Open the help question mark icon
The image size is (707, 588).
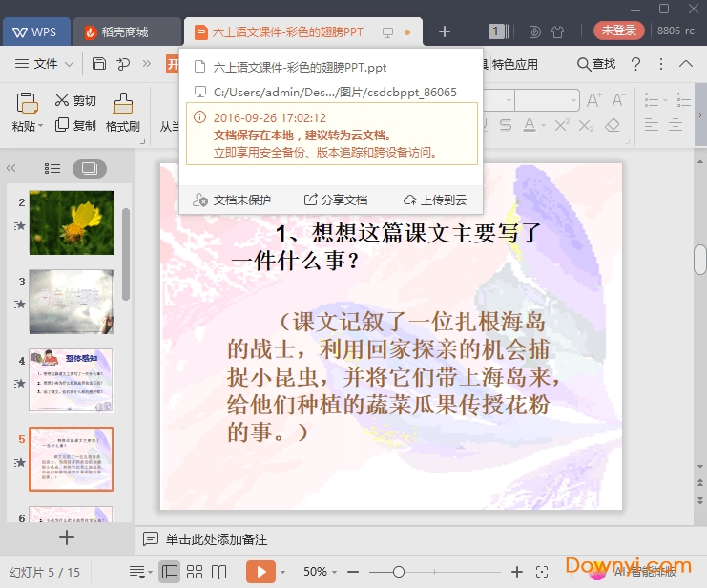[x=635, y=64]
